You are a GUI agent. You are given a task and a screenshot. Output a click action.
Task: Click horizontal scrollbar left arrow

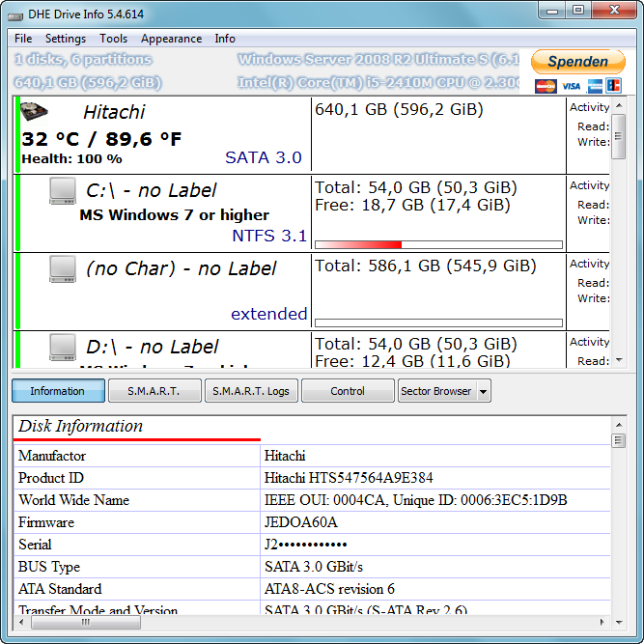(21, 622)
